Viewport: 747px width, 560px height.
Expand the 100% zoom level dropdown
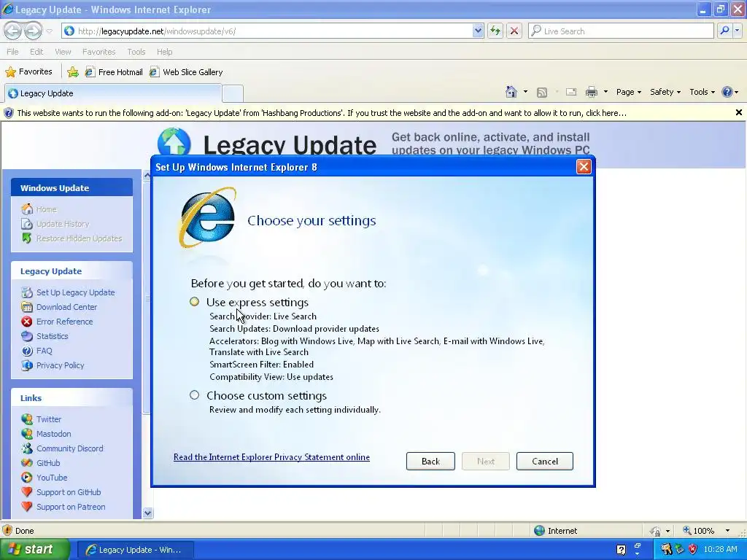point(727,531)
